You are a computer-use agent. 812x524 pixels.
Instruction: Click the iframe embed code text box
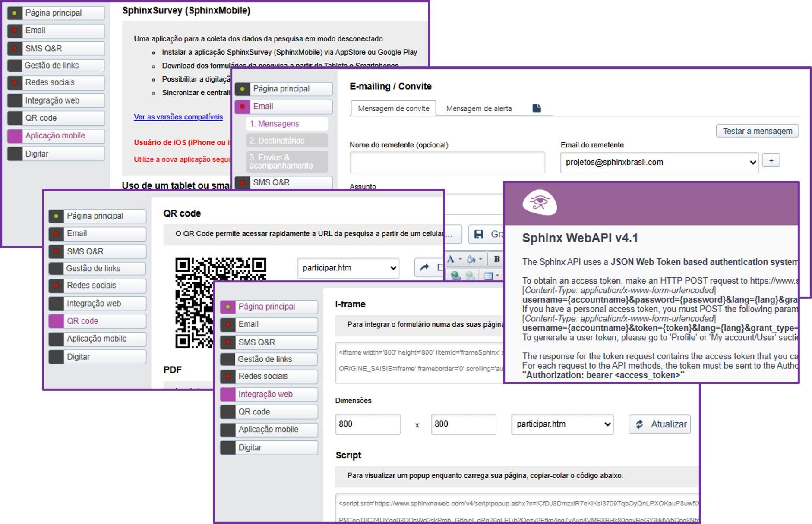(420, 363)
